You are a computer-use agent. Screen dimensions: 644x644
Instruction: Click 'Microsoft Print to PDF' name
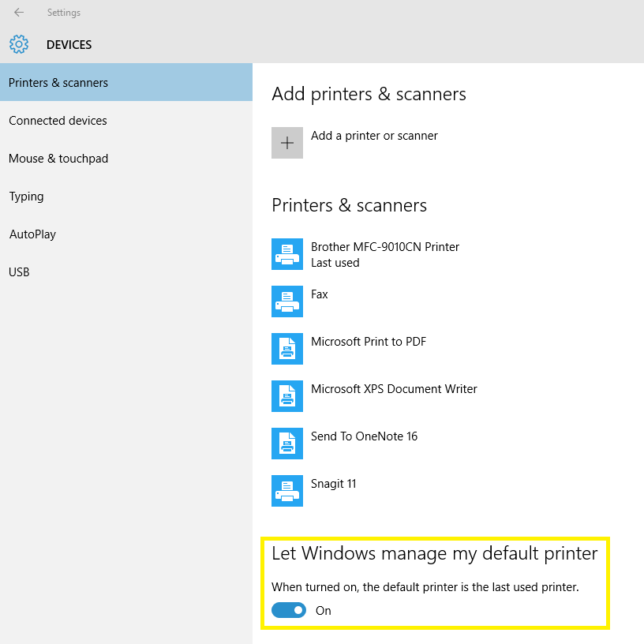369,341
